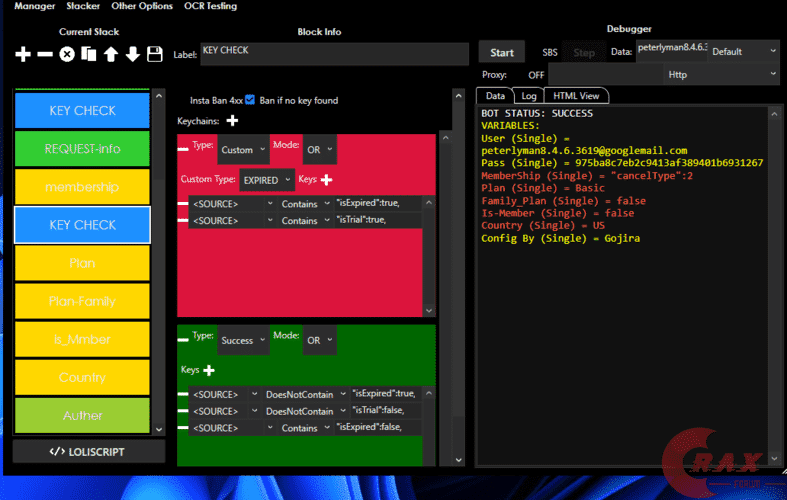Expand the Type dropdown showing Success
The image size is (787, 500).
click(243, 340)
